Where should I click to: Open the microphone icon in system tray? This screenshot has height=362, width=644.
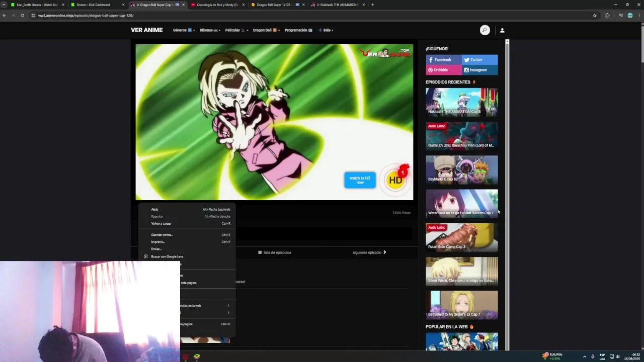pyautogui.click(x=593, y=356)
